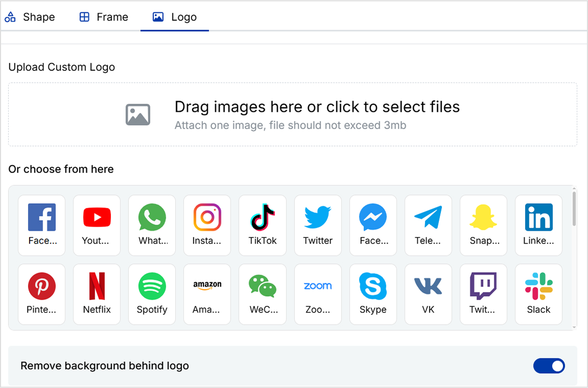Image resolution: width=588 pixels, height=388 pixels.
Task: Toggle Remove background behind logo switch
Action: 549,366
